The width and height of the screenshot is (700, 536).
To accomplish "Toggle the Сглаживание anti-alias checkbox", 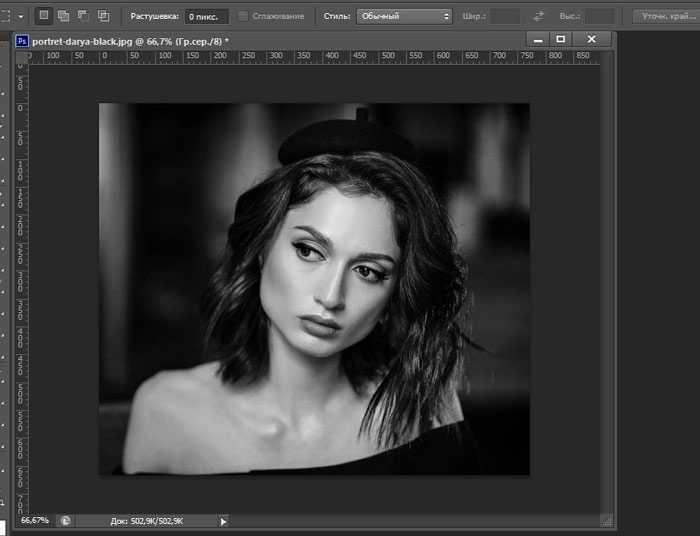I will [x=243, y=17].
